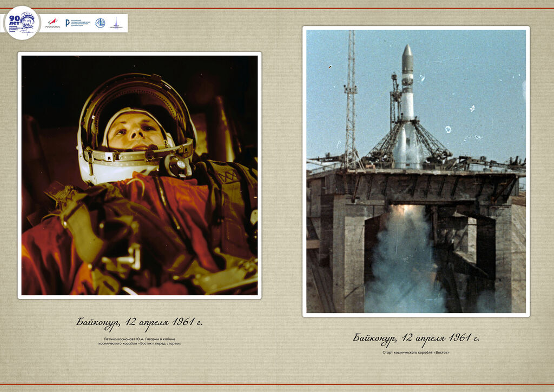
Task: Click the exhaust smoke cloud under the launch pad
Action: click(x=403, y=270)
